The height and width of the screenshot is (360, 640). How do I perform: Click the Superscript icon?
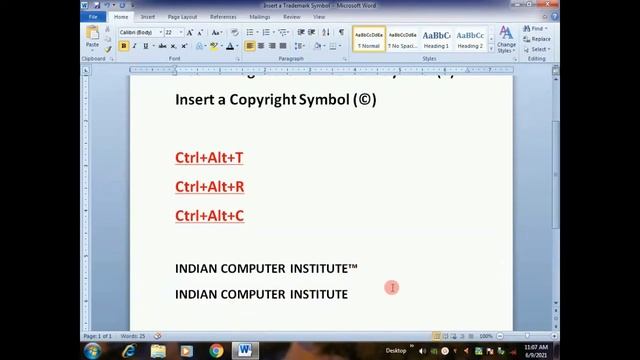tap(184, 46)
